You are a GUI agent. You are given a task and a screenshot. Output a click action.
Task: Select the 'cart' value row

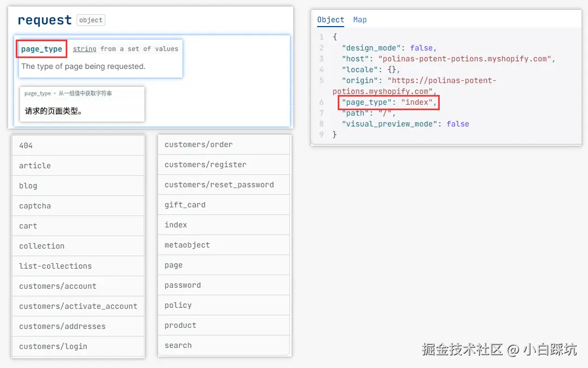(78, 226)
